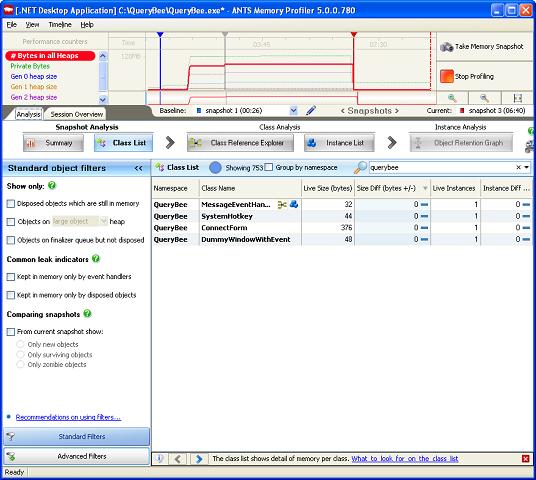Open the Class Reference Explorer
Viewport: 536px width, 480px height.
pos(240,143)
